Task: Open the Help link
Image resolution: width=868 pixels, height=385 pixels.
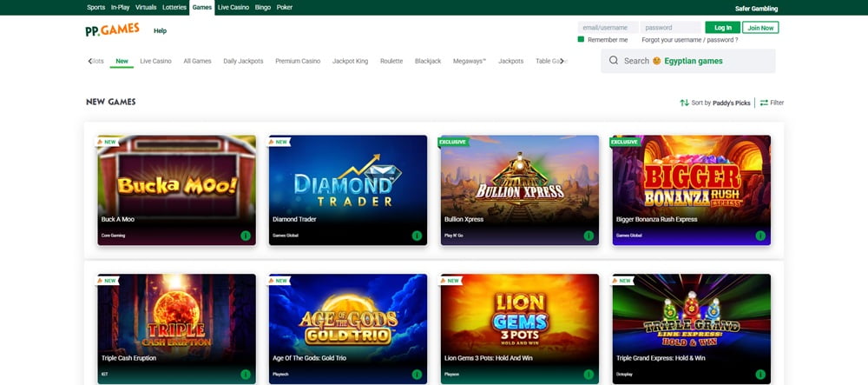Action: click(160, 31)
